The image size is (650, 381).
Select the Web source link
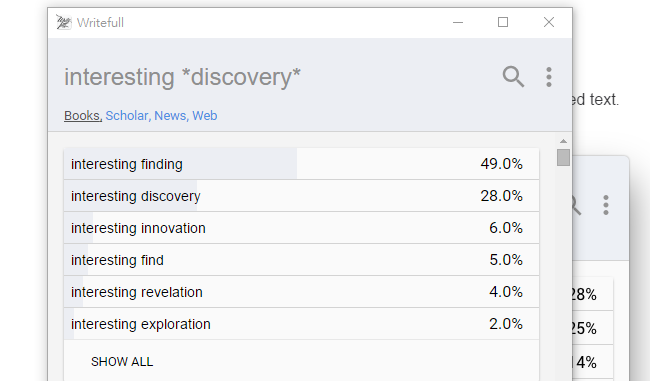pyautogui.click(x=205, y=116)
